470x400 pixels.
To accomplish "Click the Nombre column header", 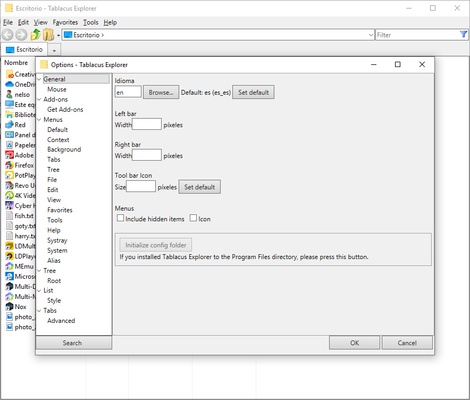I will coord(16,63).
